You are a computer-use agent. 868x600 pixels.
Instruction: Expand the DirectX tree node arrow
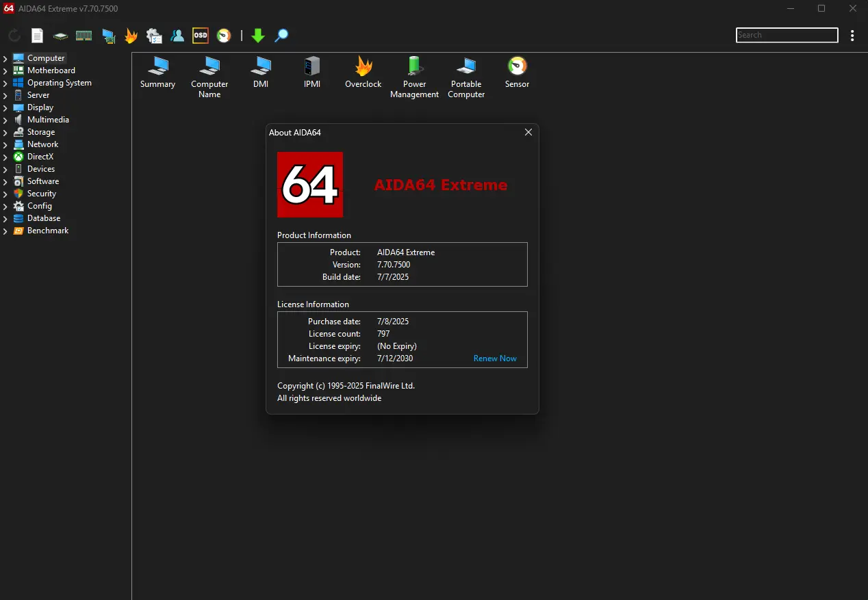pyautogui.click(x=5, y=157)
